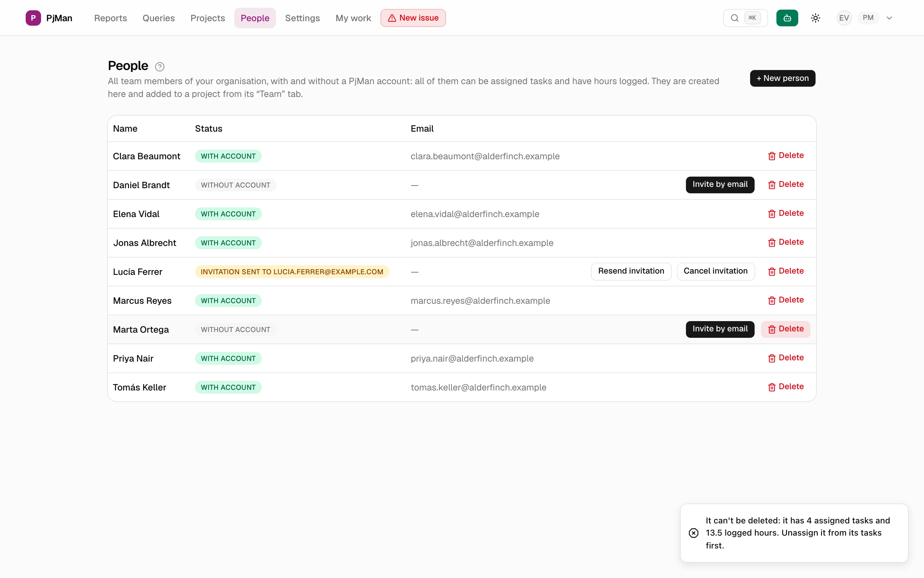Click the invitation sent status badge
The width and height of the screenshot is (924, 578).
point(292,272)
